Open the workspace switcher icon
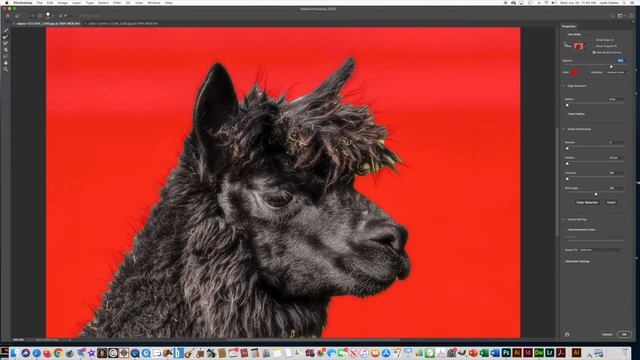The image size is (640, 360). point(620,16)
